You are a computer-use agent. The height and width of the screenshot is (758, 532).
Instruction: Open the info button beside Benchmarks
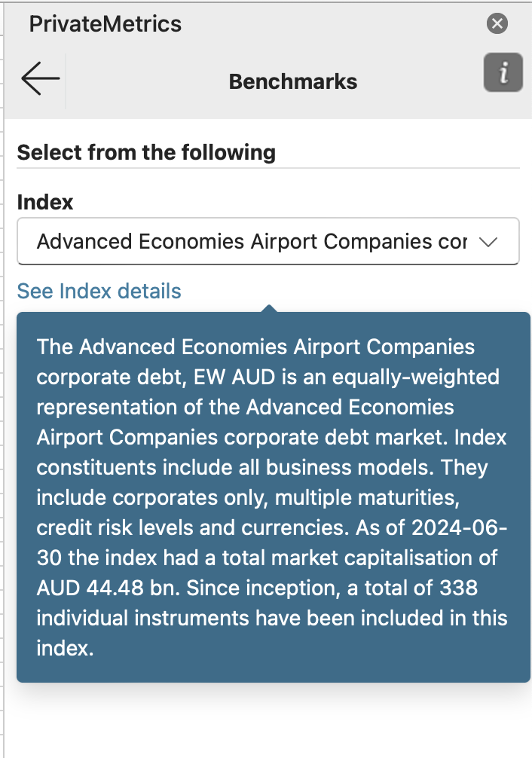point(503,73)
